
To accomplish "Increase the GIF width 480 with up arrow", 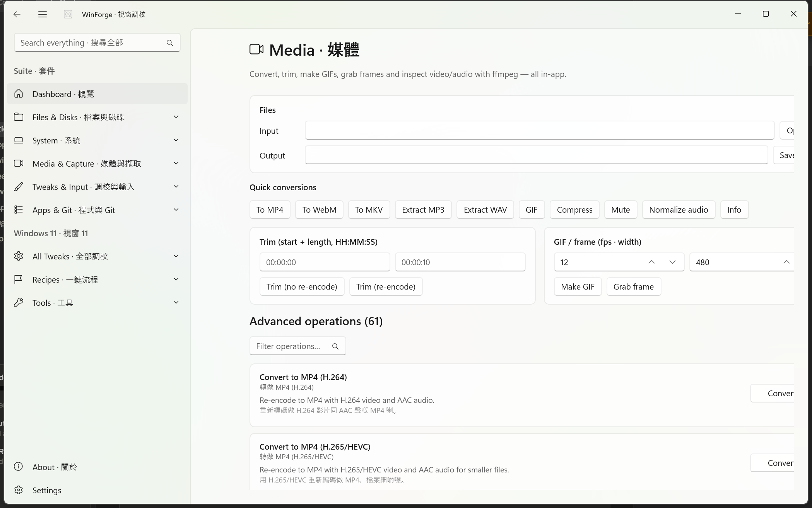I will pyautogui.click(x=786, y=262).
